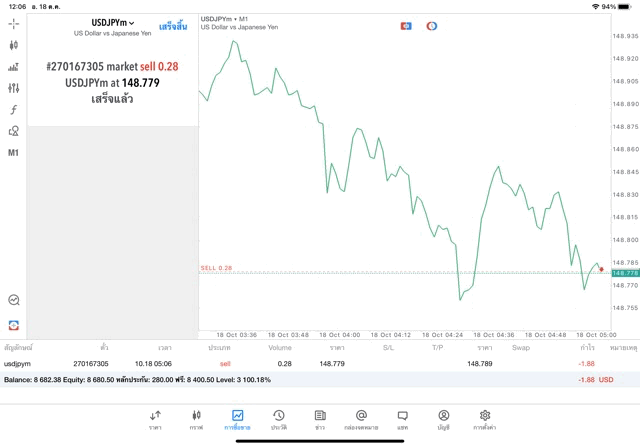Open the drawing objects shapes icon
Screen dimensions: 640x447
click(13, 131)
